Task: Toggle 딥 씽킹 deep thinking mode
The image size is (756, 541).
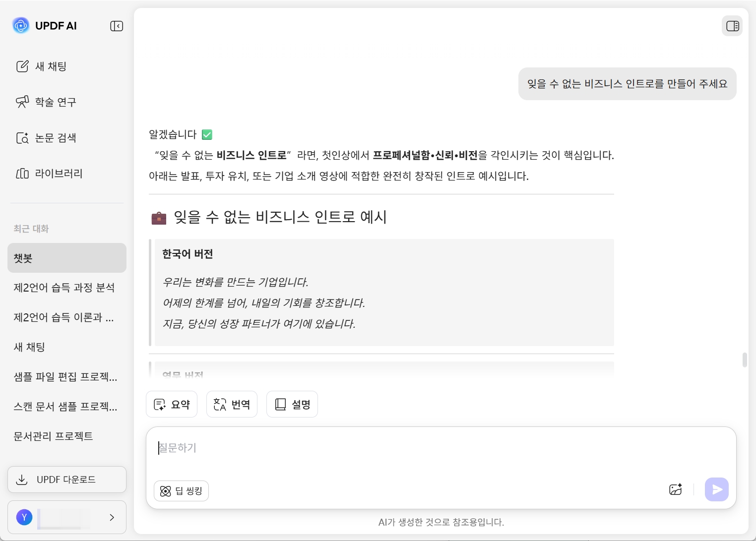Action: pyautogui.click(x=181, y=491)
